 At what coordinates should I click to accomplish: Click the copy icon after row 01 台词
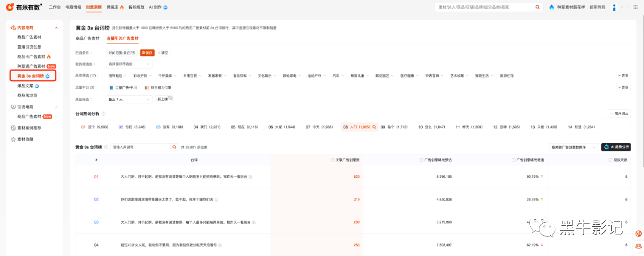pyautogui.click(x=251, y=177)
